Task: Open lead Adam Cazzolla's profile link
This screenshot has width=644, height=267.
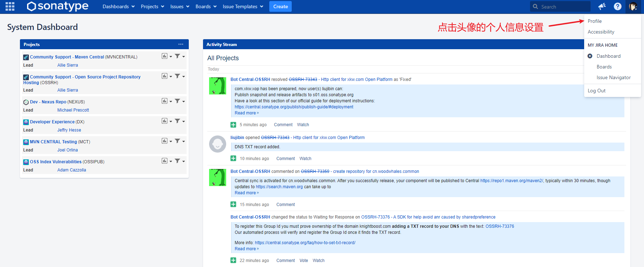Action: click(72, 170)
